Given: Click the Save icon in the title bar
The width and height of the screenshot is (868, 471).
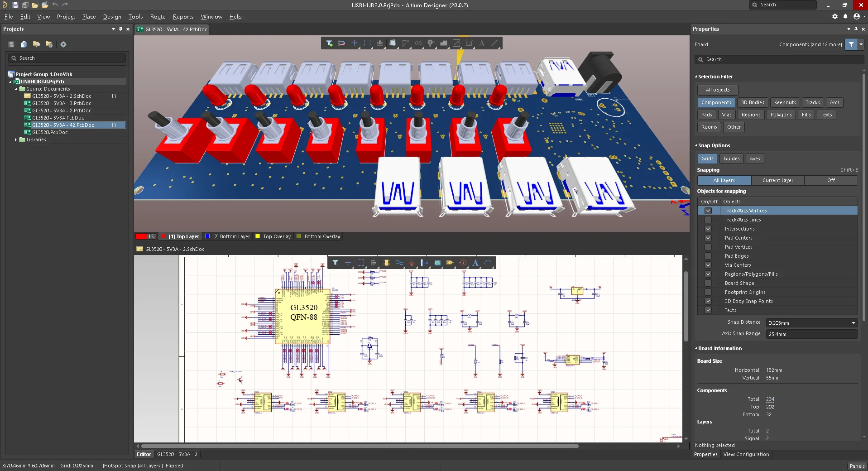Looking at the screenshot, I should (x=15, y=5).
